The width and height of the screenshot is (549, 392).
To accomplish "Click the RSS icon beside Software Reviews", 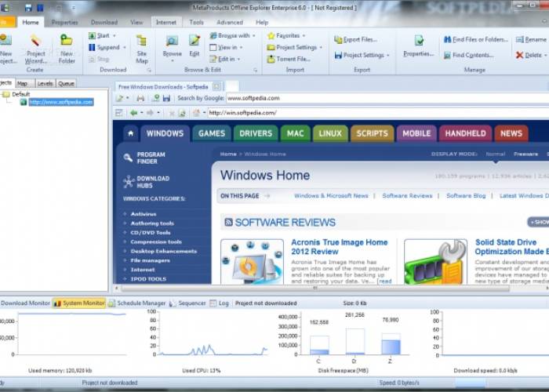I will pos(228,222).
